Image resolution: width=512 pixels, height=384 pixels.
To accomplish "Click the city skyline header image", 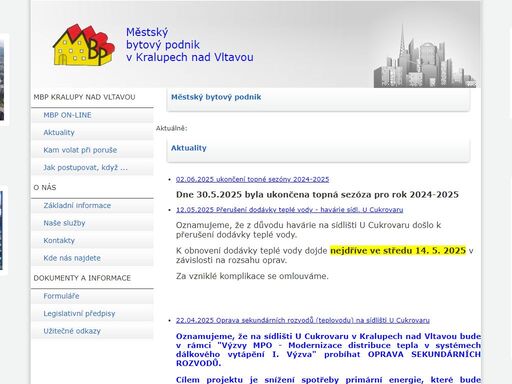I will point(425,56).
